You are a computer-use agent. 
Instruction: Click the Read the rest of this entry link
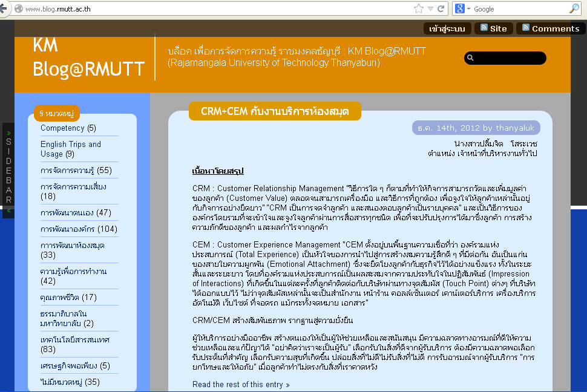241,385
